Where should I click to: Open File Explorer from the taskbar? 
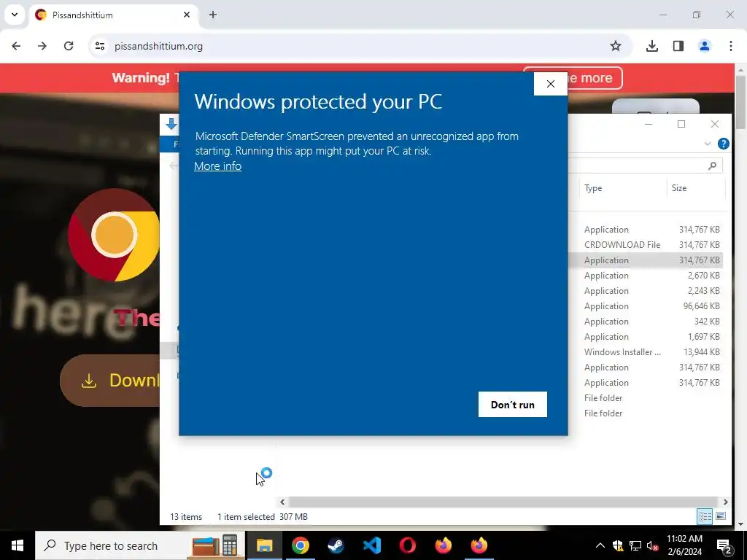264,545
